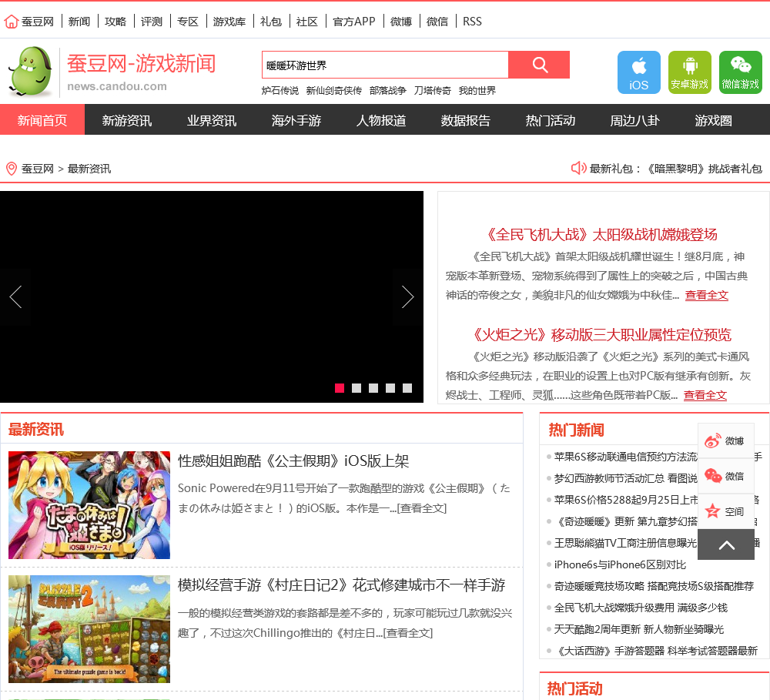Image resolution: width=770 pixels, height=700 pixels.
Task: Open article 模拟经营手游《村庄日记2》
Action: 341,585
